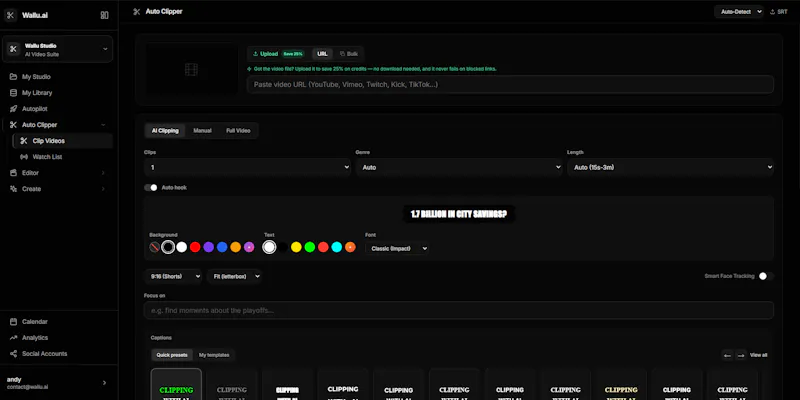
Task: Show previous caption presets with left arrow
Action: (728, 355)
